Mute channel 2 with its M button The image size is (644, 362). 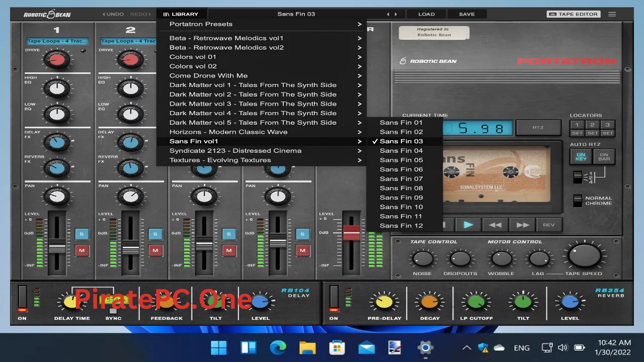click(155, 250)
